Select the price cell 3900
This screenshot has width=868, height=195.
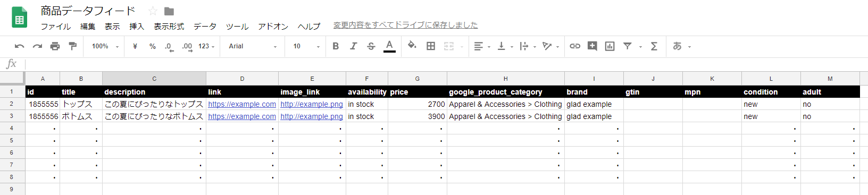(x=418, y=116)
